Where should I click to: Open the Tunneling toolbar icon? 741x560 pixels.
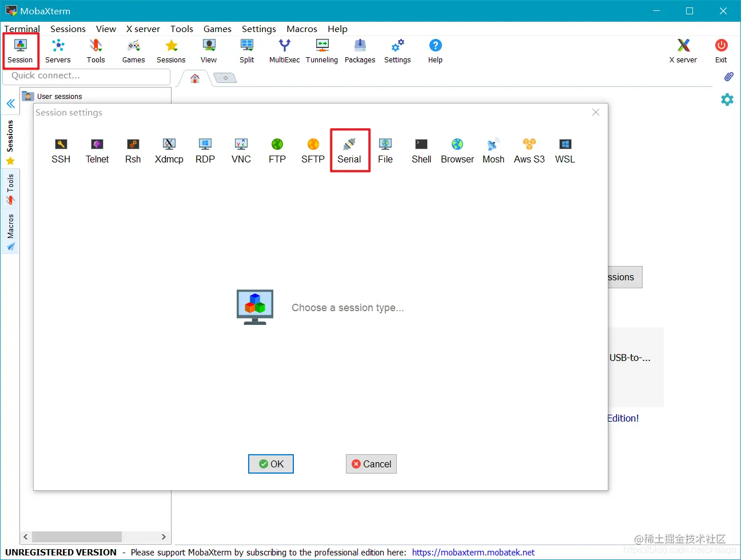pyautogui.click(x=322, y=51)
